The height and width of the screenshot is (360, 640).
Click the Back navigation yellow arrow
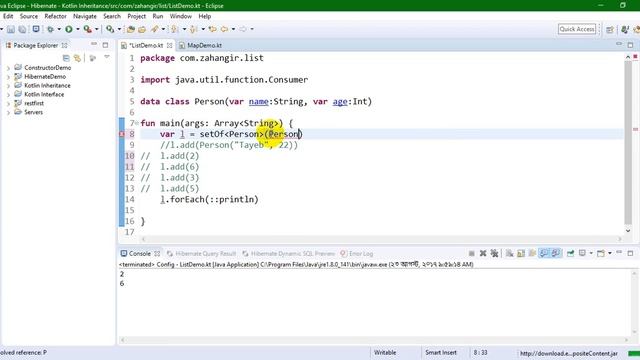coord(224,29)
